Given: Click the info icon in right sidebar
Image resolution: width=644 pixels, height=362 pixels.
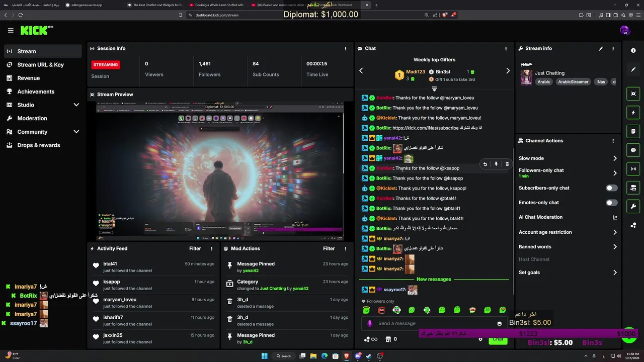Looking at the screenshot, I should click(x=633, y=50).
